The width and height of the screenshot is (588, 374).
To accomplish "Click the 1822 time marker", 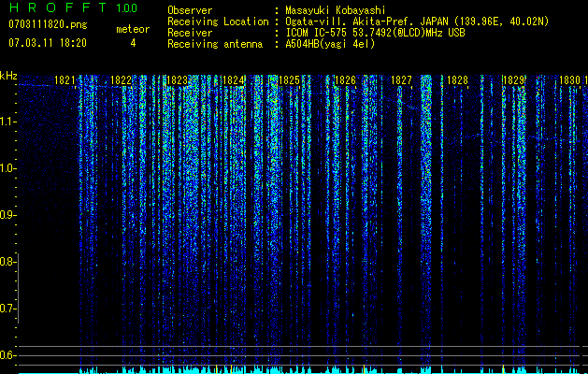I will [122, 80].
